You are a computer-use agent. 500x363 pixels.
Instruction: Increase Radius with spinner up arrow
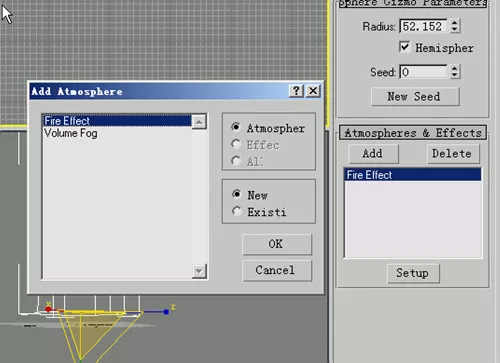[454, 23]
